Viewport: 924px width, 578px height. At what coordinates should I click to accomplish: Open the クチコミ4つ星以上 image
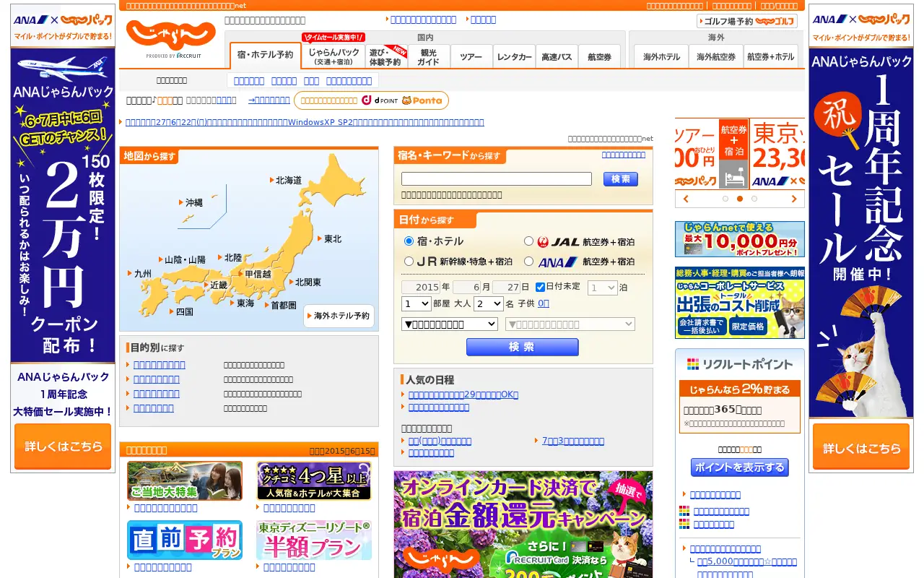(314, 480)
